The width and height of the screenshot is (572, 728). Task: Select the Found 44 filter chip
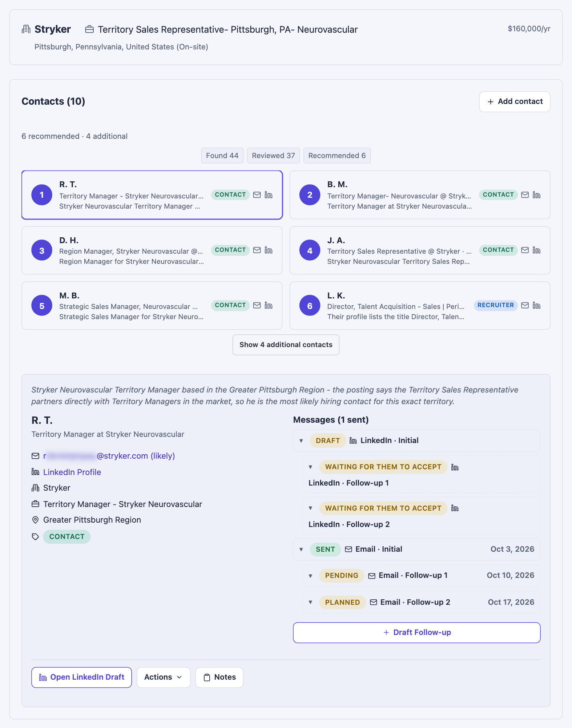pos(222,156)
